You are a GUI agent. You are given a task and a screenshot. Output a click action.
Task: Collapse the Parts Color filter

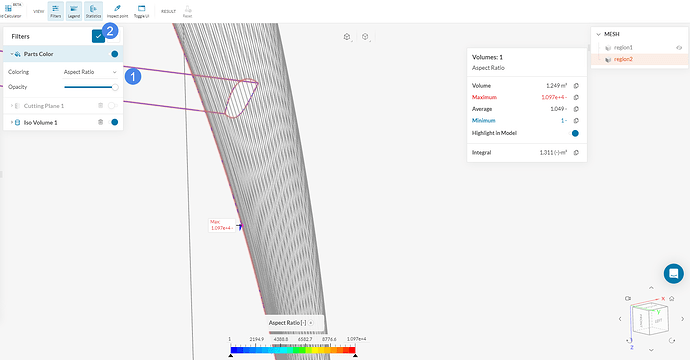[12, 54]
